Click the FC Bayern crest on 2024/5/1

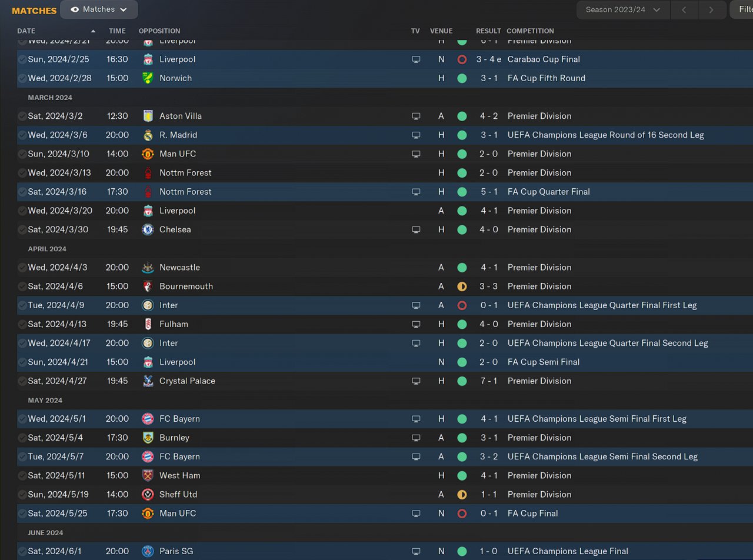click(148, 419)
